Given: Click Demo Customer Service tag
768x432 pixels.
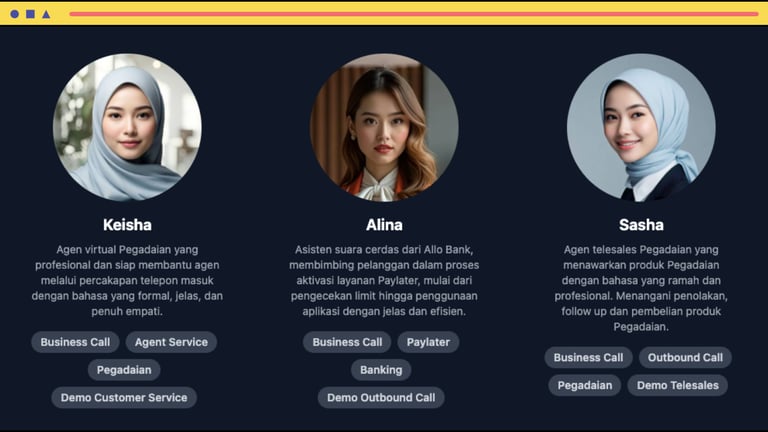Looking at the screenshot, I should point(124,397).
